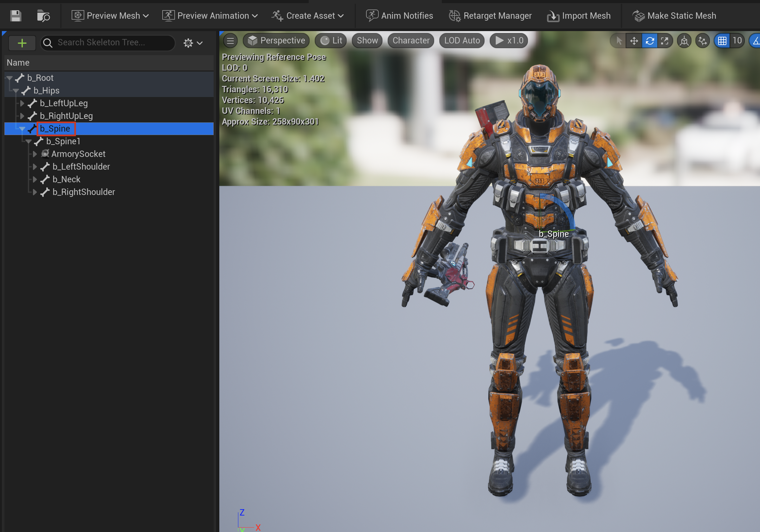Click the ArmorySocket socket icon
The image size is (760, 532).
click(x=45, y=154)
